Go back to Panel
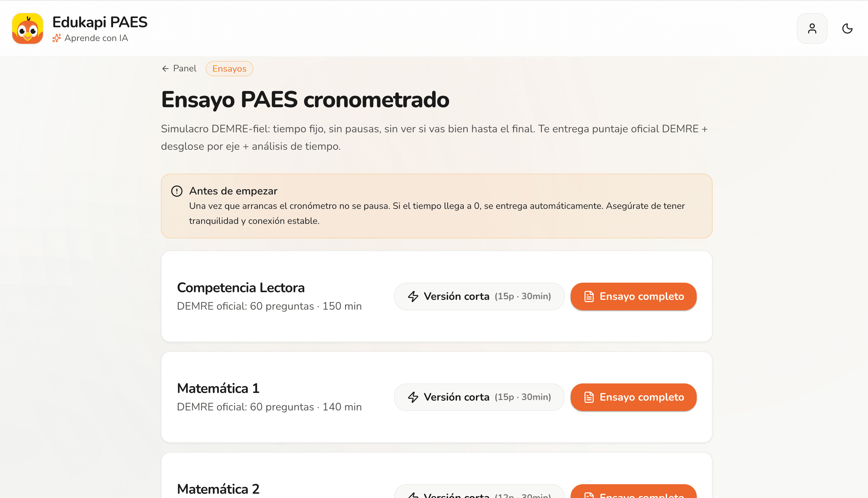 [179, 68]
